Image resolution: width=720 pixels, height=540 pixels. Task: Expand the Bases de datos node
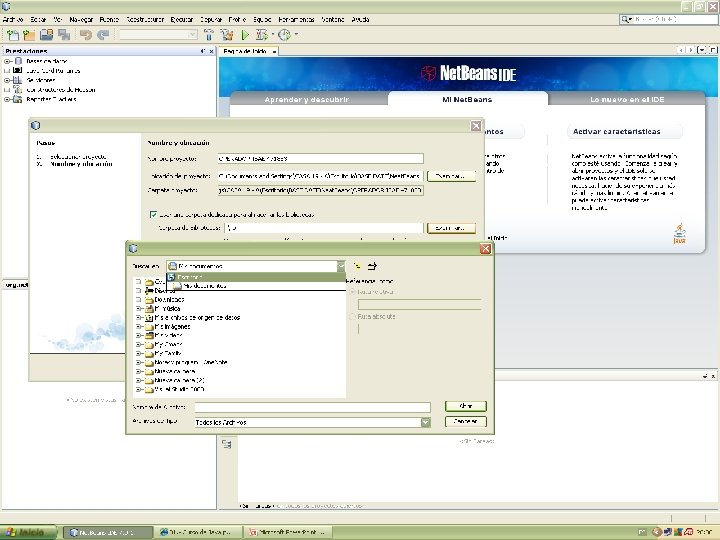(x=7, y=61)
